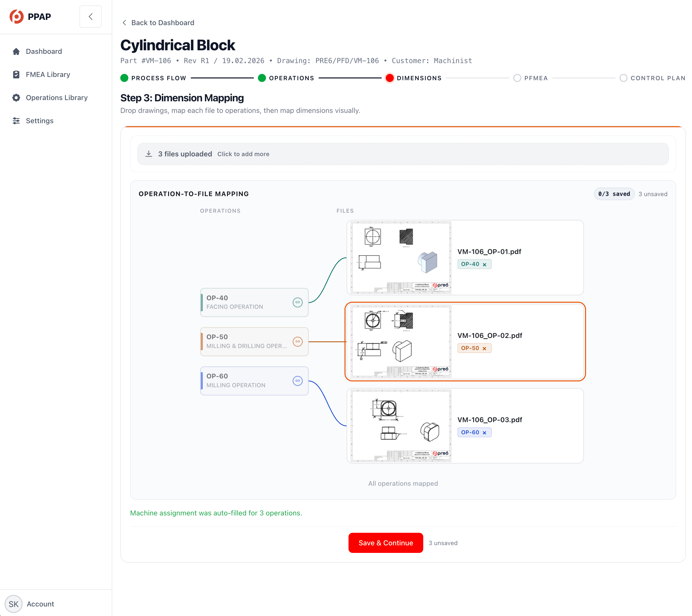Click the FMEA Library clipboard icon
The width and height of the screenshot is (692, 616).
pos(16,74)
